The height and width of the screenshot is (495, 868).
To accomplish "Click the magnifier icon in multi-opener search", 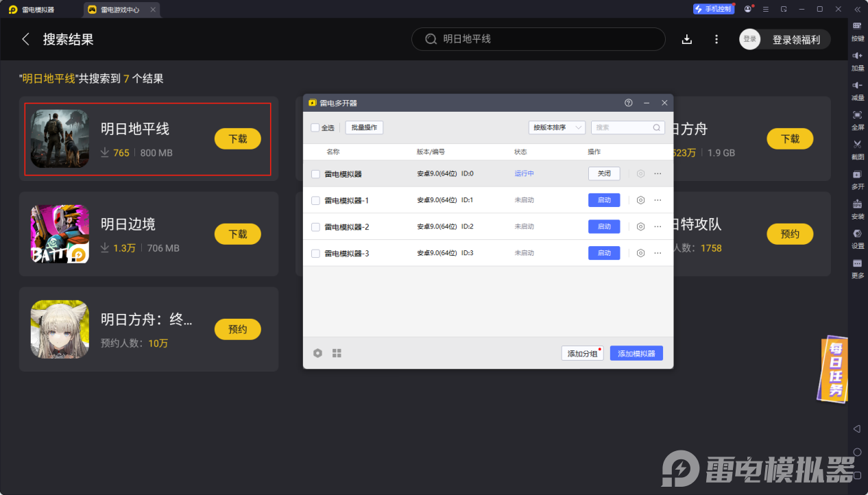I will 656,128.
